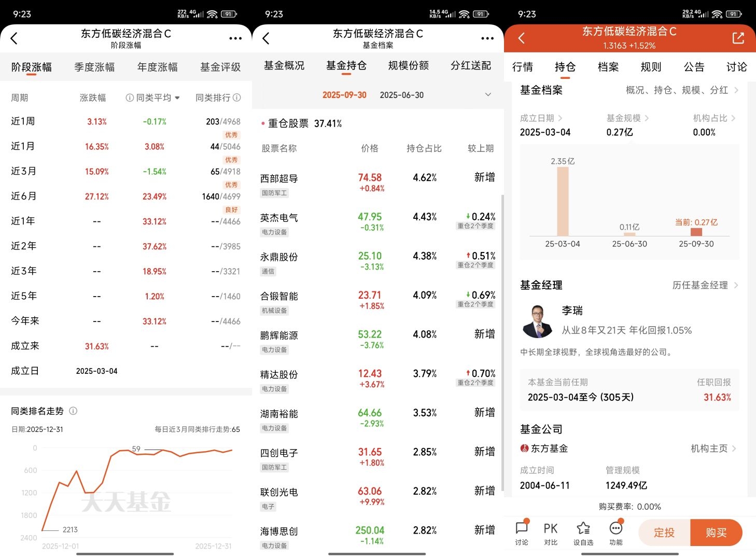Tap 25-03-04 bar of 2.35亿
756x560 pixels.
click(563, 201)
